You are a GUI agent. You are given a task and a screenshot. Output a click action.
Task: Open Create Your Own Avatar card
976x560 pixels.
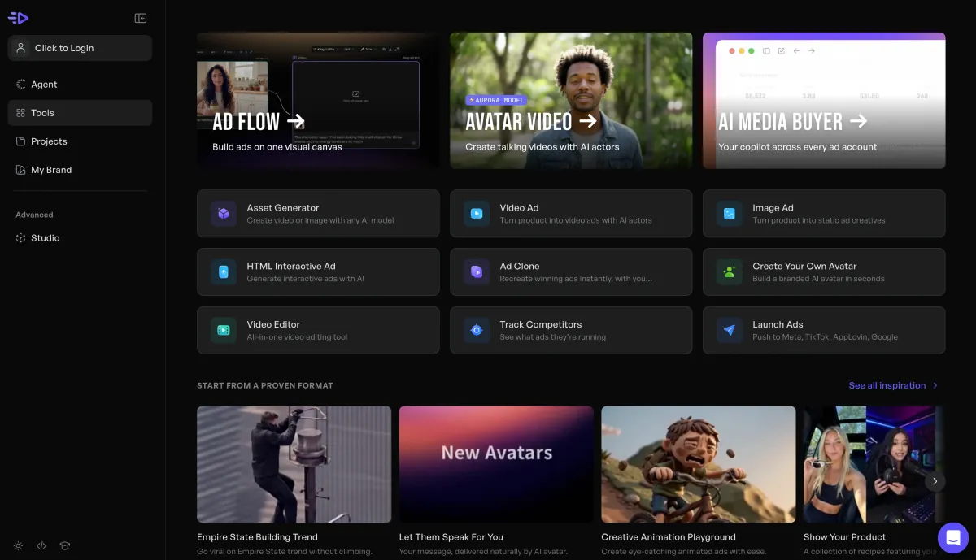(x=824, y=271)
